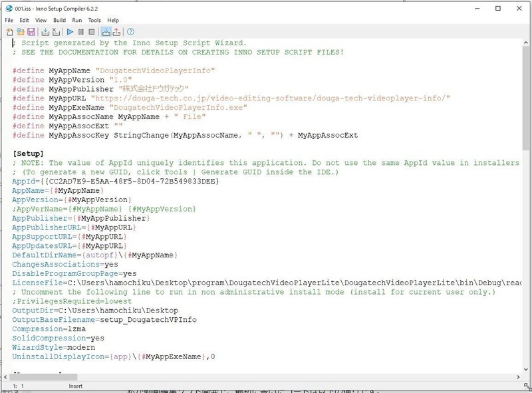Click SolidCompression=yes line
The image size is (532, 393).
(58, 338)
